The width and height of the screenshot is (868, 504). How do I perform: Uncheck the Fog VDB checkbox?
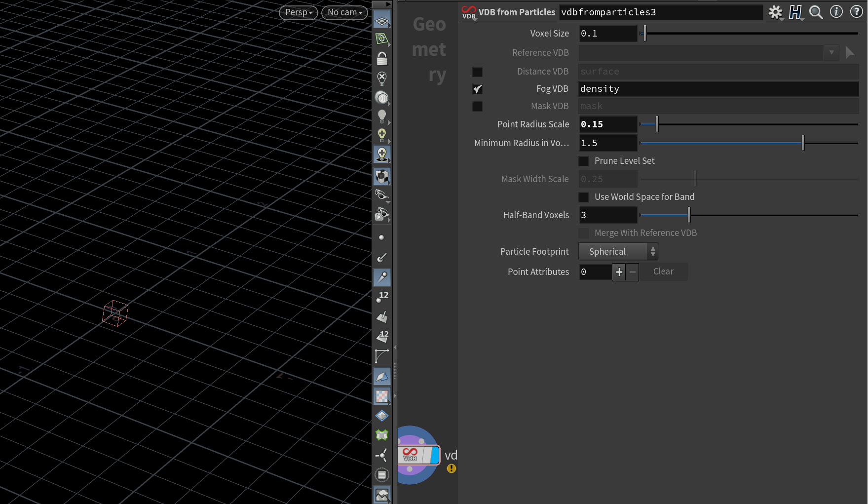click(478, 89)
